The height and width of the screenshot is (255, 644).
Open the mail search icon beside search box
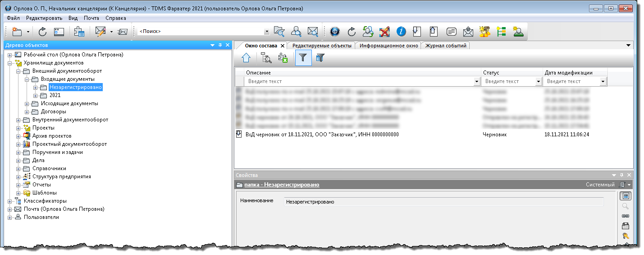click(313, 32)
